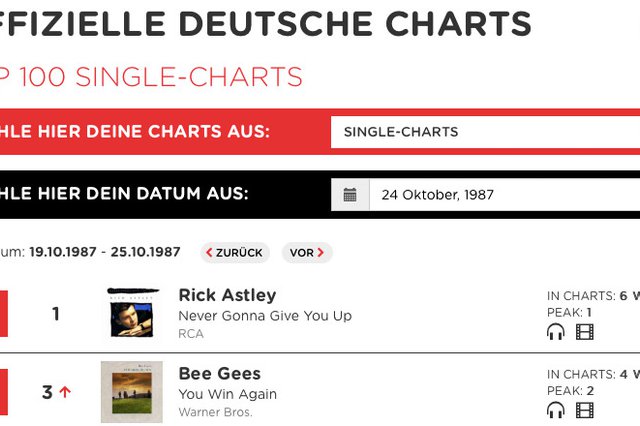Click the Rick Astley single cover thumbnail
This screenshot has height=426, width=640.
(132, 313)
